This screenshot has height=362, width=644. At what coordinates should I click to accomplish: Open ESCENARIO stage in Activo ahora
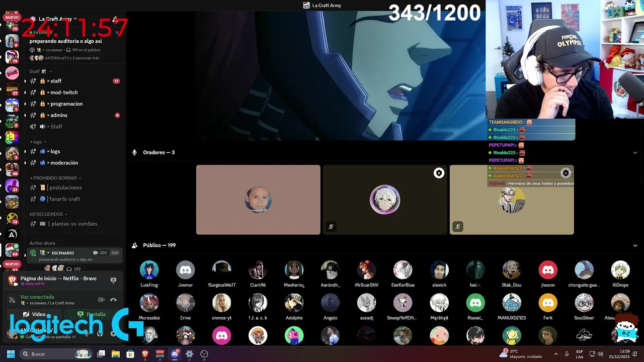click(74, 256)
